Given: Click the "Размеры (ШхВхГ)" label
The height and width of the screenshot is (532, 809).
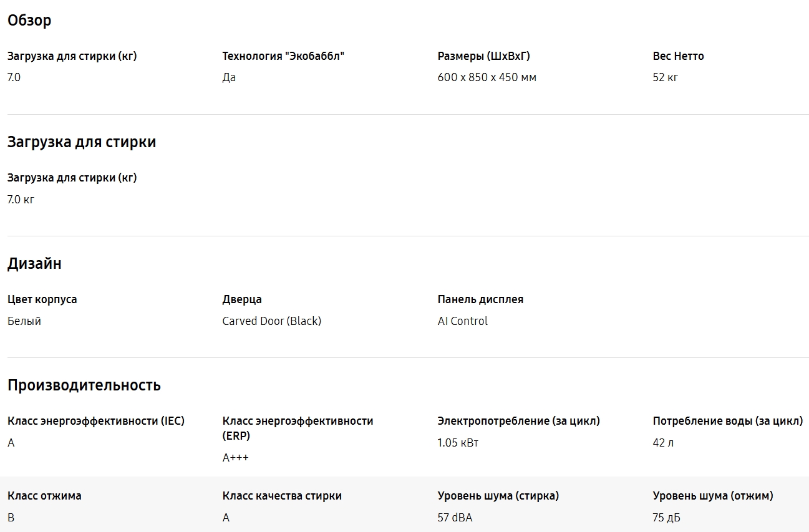Looking at the screenshot, I should [x=483, y=56].
